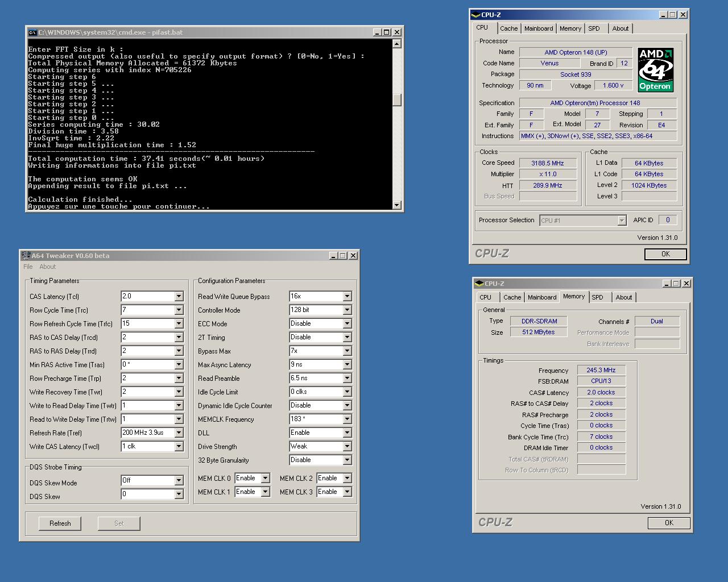The height and width of the screenshot is (582, 728).
Task: Open the MEM CLK 0 dropdown
Action: tap(265, 478)
